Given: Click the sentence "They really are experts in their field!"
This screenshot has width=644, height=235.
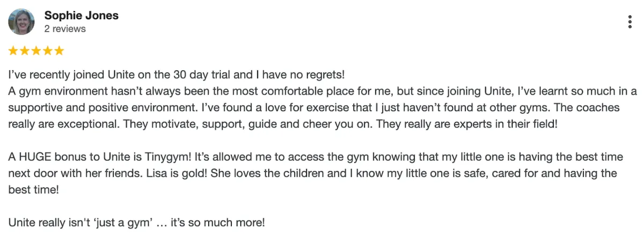Looking at the screenshot, I should click(x=466, y=124).
